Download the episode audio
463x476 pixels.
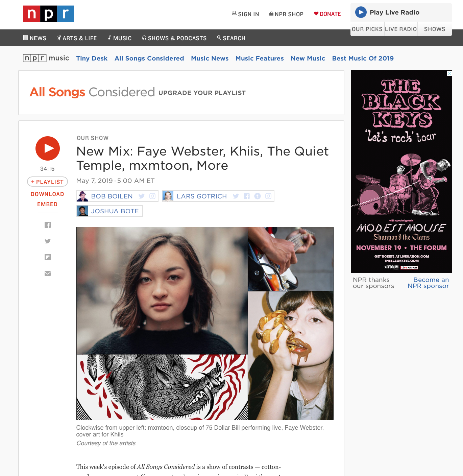tap(47, 194)
